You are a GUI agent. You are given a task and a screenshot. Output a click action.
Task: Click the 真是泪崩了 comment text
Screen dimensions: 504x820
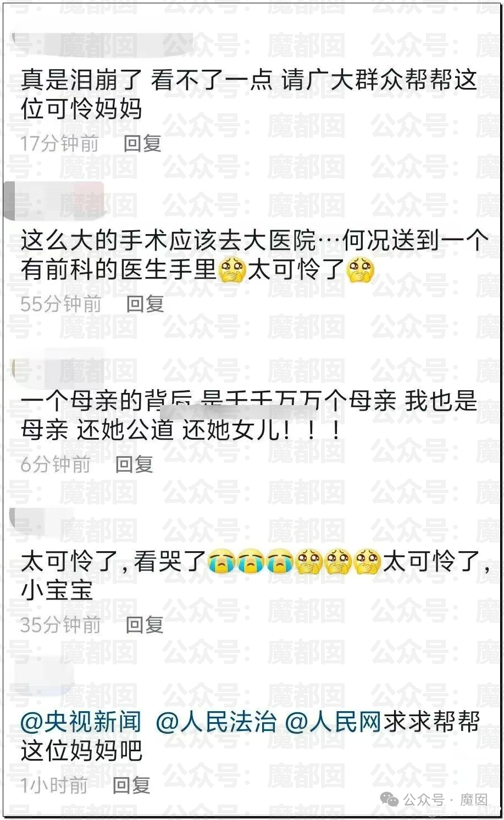pyautogui.click(x=248, y=95)
